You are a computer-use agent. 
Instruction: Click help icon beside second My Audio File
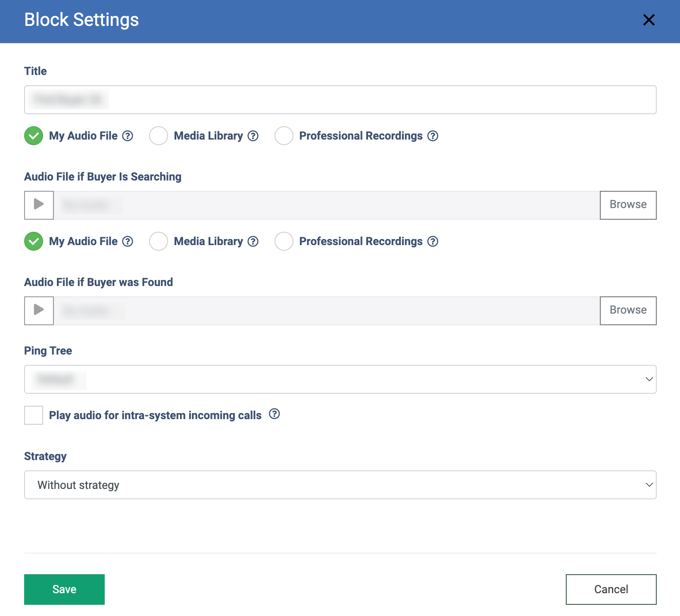click(x=128, y=242)
